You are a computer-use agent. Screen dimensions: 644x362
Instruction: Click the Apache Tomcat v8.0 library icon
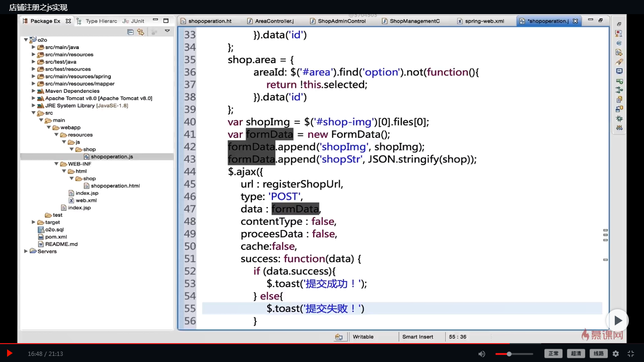tap(41, 98)
